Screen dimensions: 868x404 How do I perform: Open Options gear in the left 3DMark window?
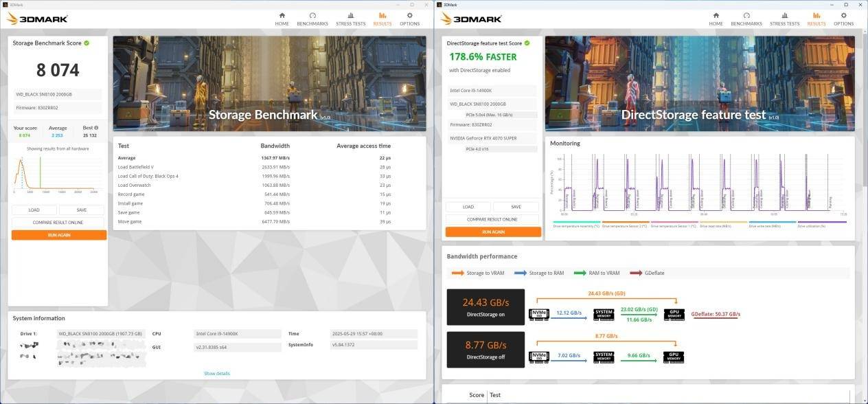click(x=410, y=19)
